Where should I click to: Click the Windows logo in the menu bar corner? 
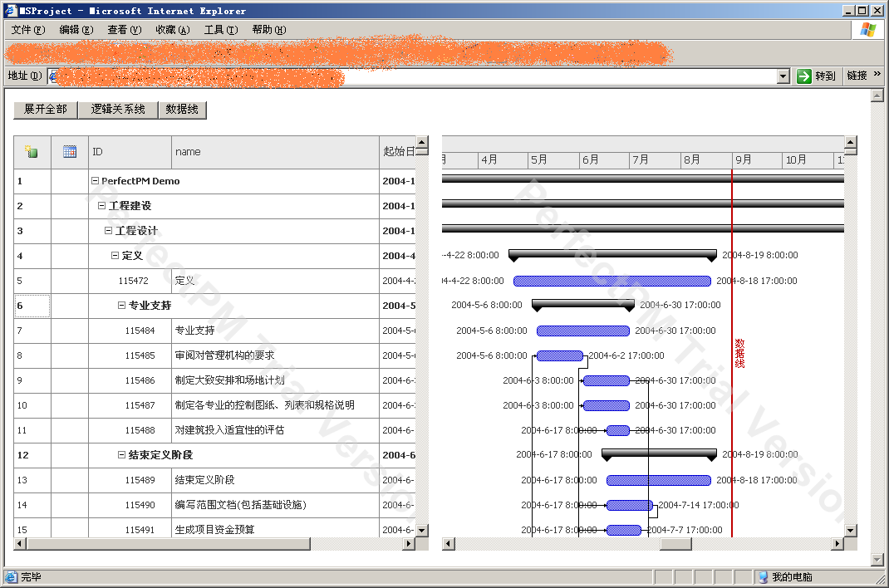[867, 29]
